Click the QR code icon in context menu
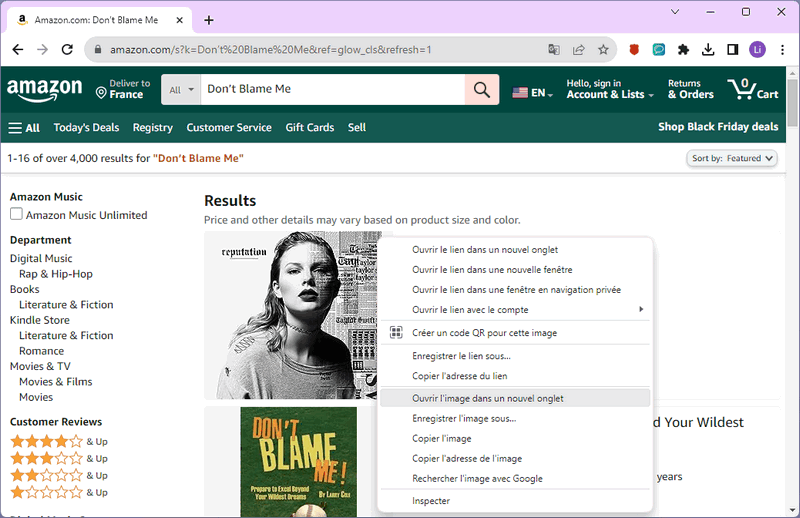This screenshot has height=518, width=800. coord(396,333)
